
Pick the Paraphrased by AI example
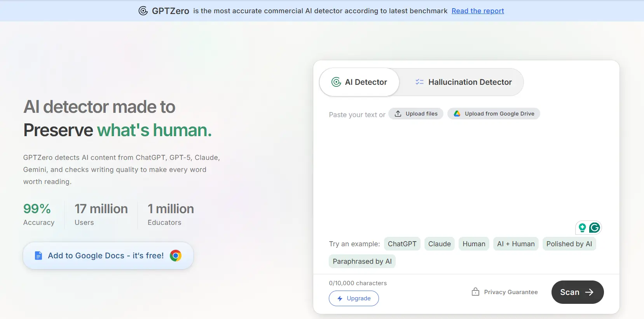point(362,261)
